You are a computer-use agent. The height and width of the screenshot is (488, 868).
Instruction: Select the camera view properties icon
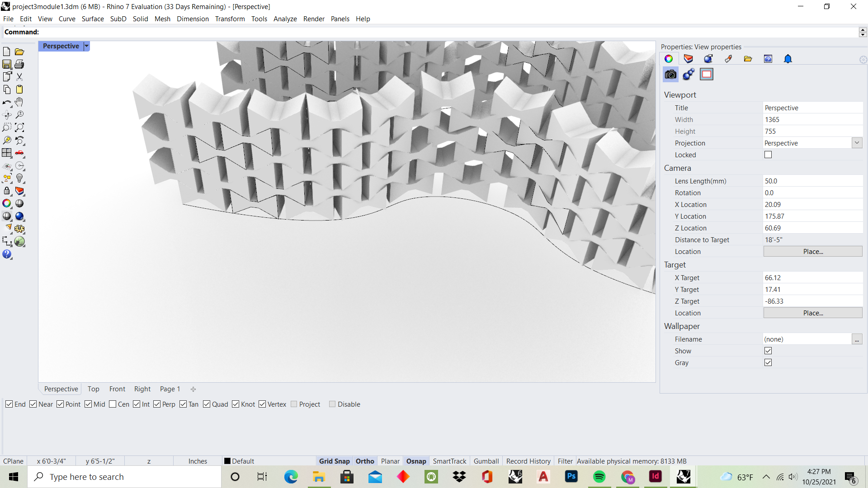point(670,75)
